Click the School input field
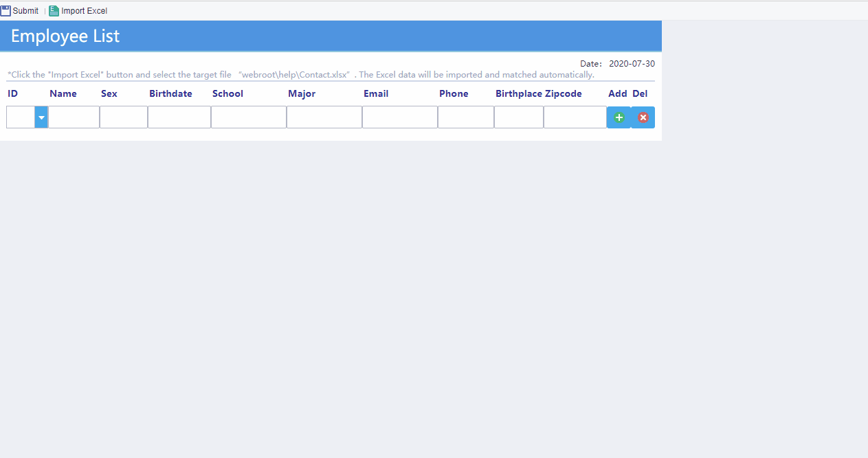 tap(248, 117)
